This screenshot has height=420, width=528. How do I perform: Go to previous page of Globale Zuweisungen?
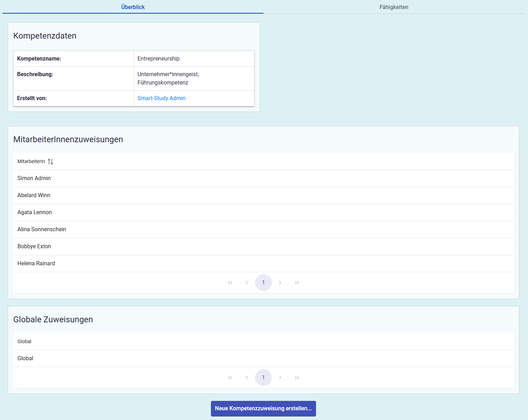point(247,378)
